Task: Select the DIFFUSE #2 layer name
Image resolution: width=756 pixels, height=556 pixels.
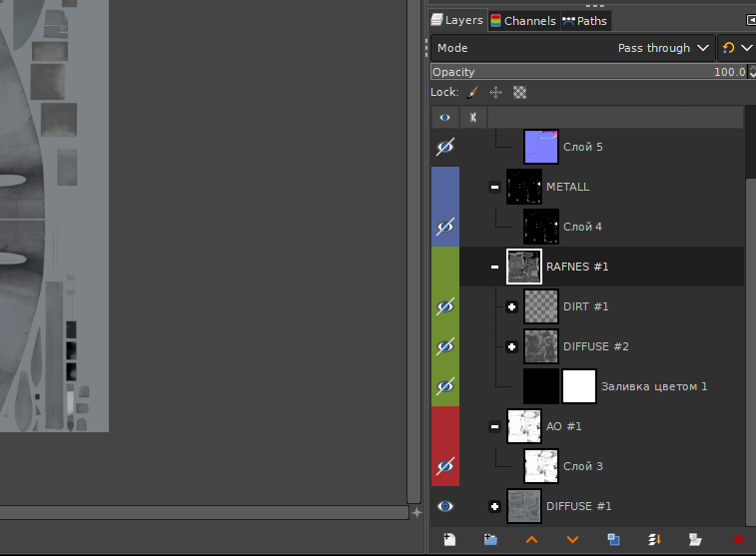Action: pyautogui.click(x=596, y=346)
